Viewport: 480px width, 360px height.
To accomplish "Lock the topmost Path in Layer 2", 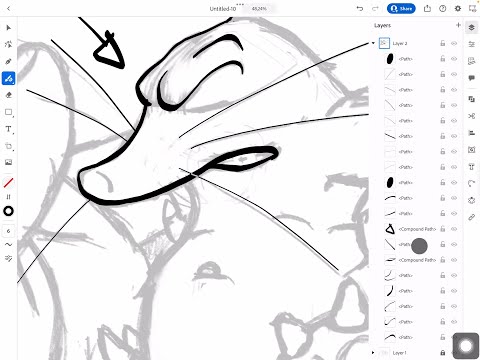I will pos(443,59).
